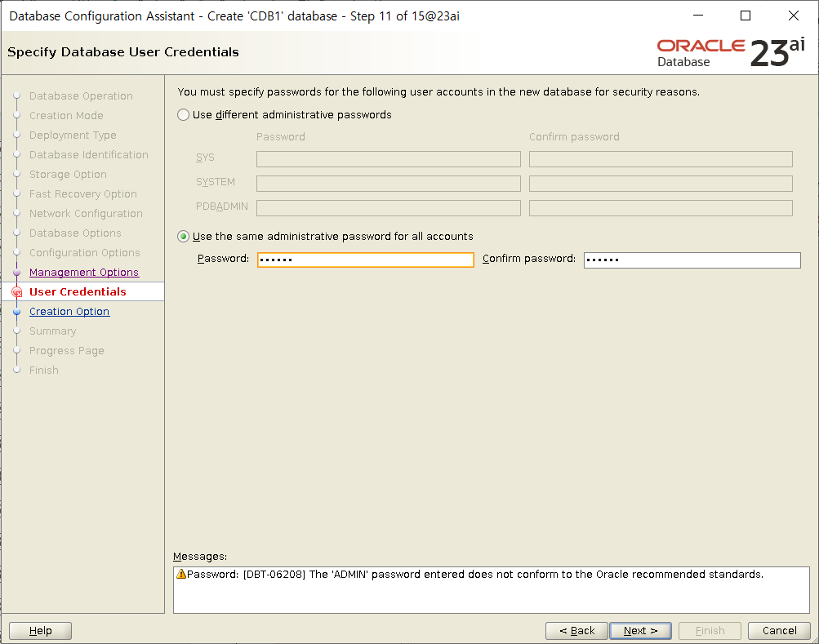Click the Creation Option step bullet

click(x=16, y=312)
